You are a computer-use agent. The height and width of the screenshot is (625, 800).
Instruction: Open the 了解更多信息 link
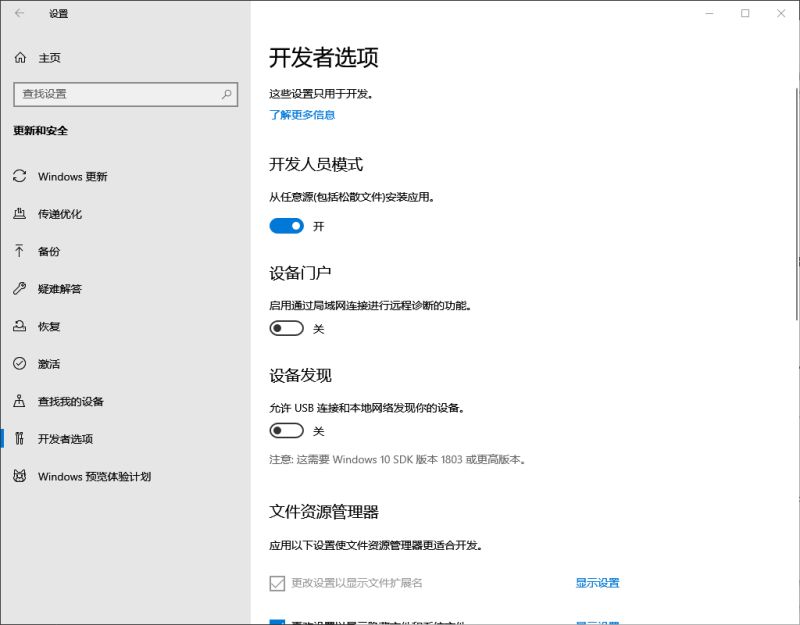[x=302, y=115]
